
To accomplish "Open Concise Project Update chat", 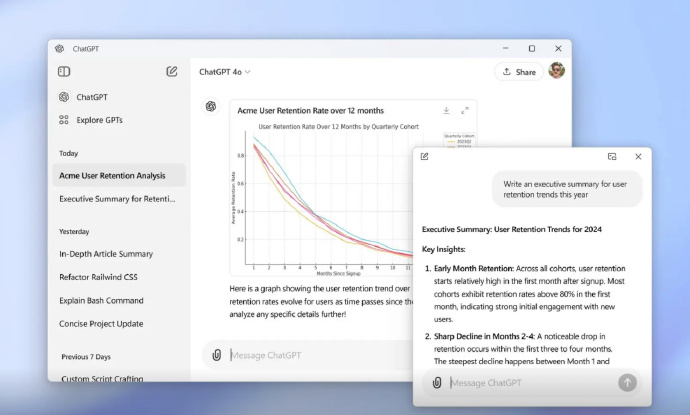I will 101,324.
